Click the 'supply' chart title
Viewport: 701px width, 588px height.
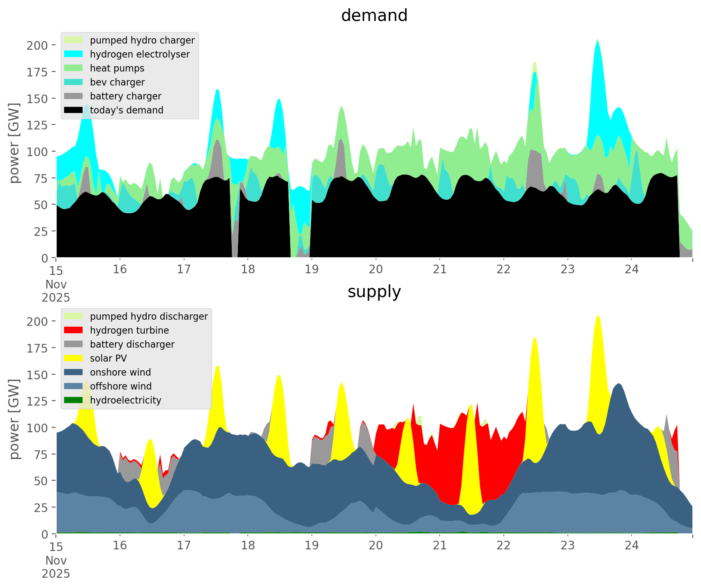coord(374,292)
